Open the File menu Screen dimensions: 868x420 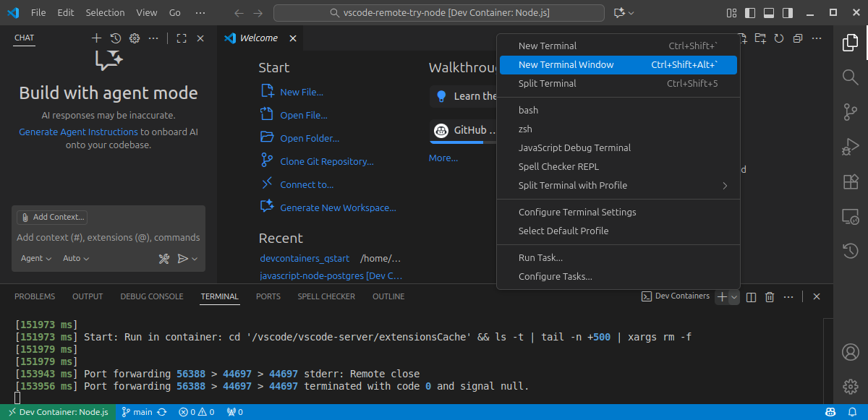38,13
